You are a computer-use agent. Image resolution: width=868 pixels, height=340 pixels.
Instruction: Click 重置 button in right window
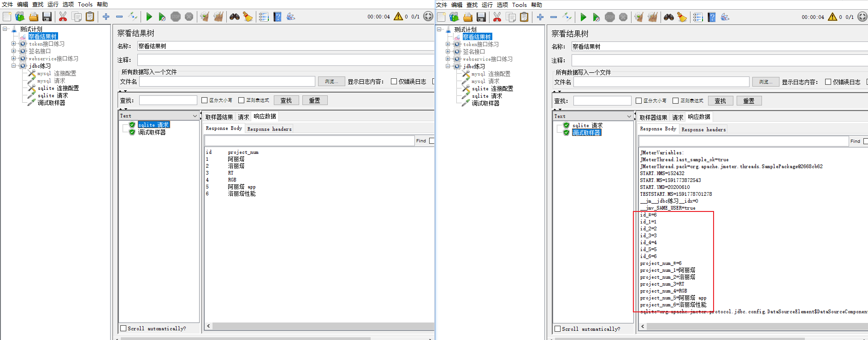pyautogui.click(x=749, y=100)
